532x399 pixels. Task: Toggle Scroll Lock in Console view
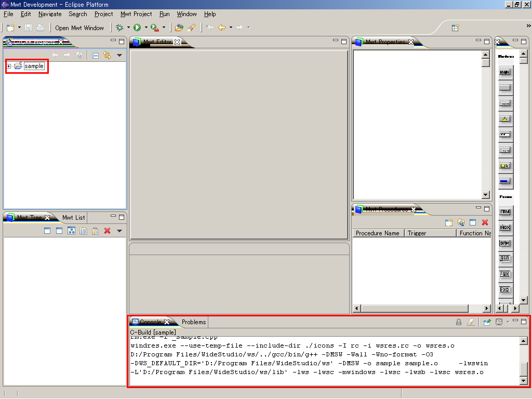click(459, 322)
